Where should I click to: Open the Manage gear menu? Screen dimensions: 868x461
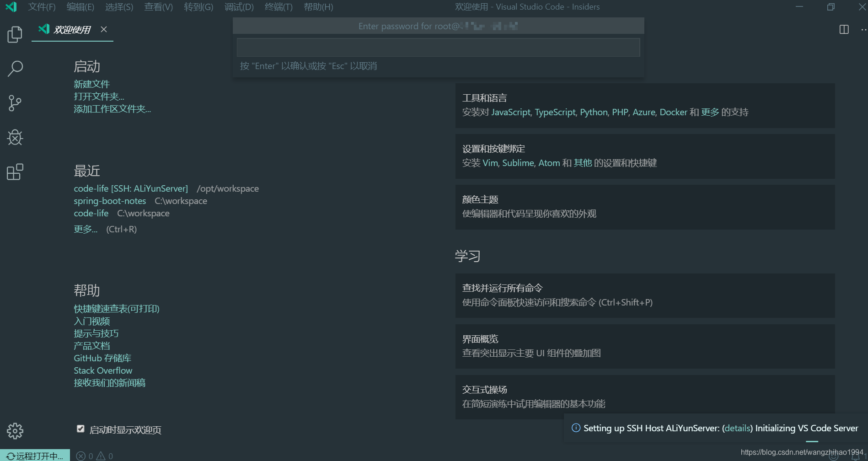click(15, 431)
